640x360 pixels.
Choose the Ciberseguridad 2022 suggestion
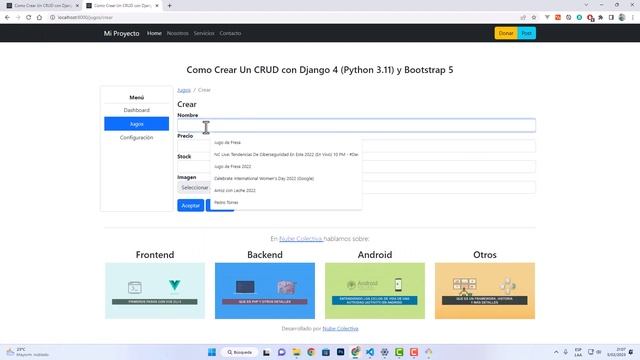(x=286, y=155)
